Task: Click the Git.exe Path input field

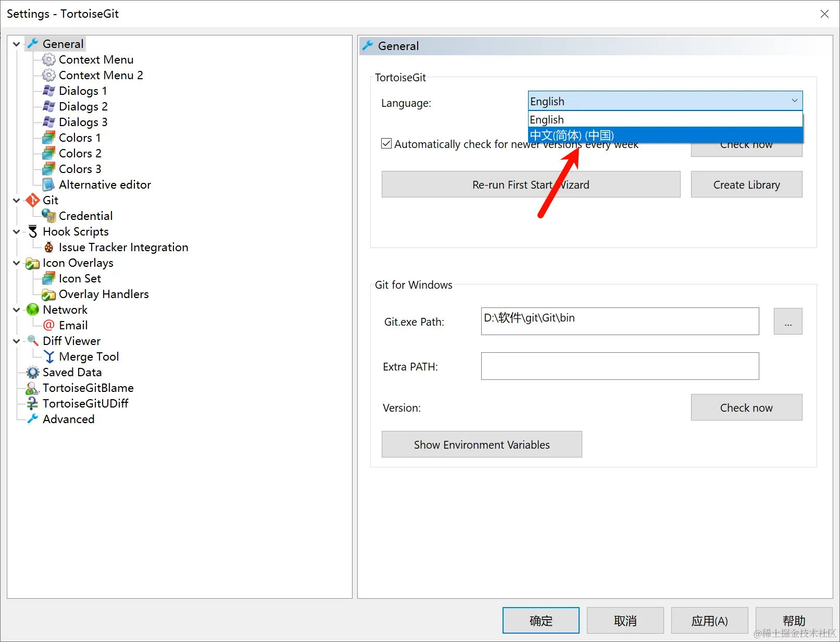Action: pyautogui.click(x=620, y=321)
